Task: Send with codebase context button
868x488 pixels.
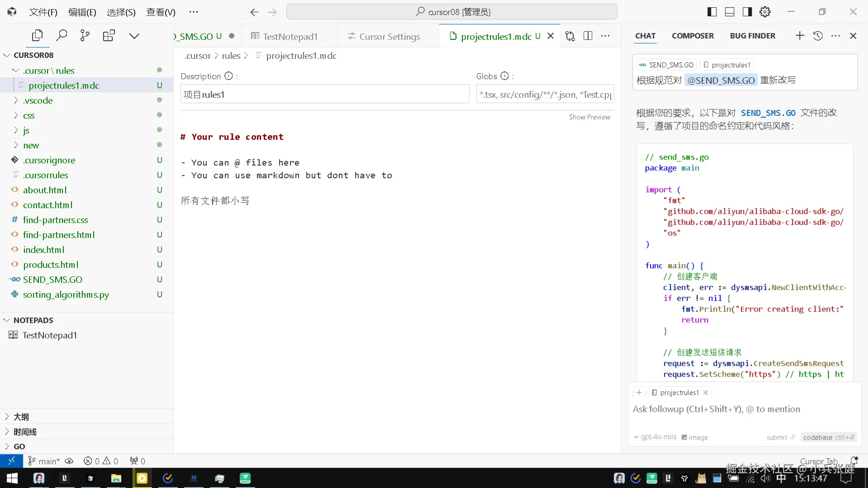Action: (828, 437)
